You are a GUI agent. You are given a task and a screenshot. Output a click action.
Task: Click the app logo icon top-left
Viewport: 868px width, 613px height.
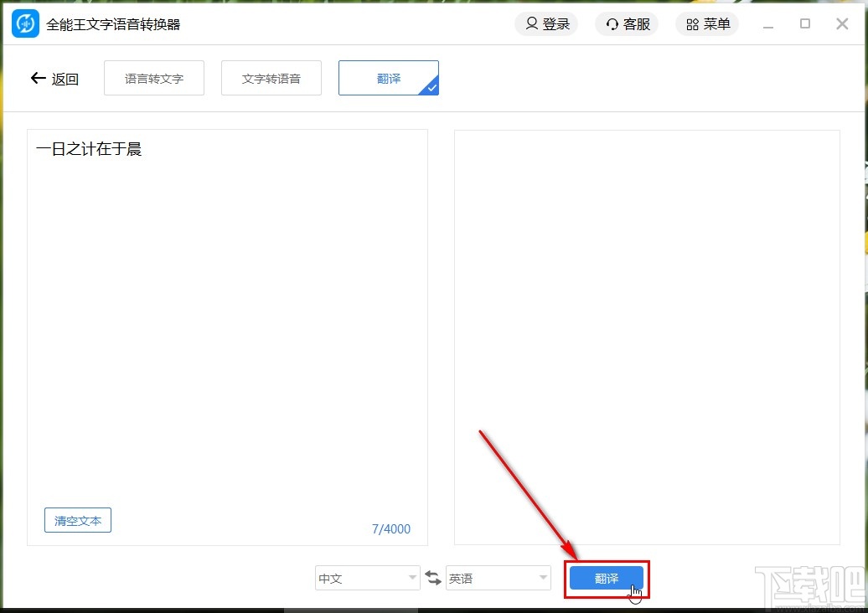tap(24, 23)
